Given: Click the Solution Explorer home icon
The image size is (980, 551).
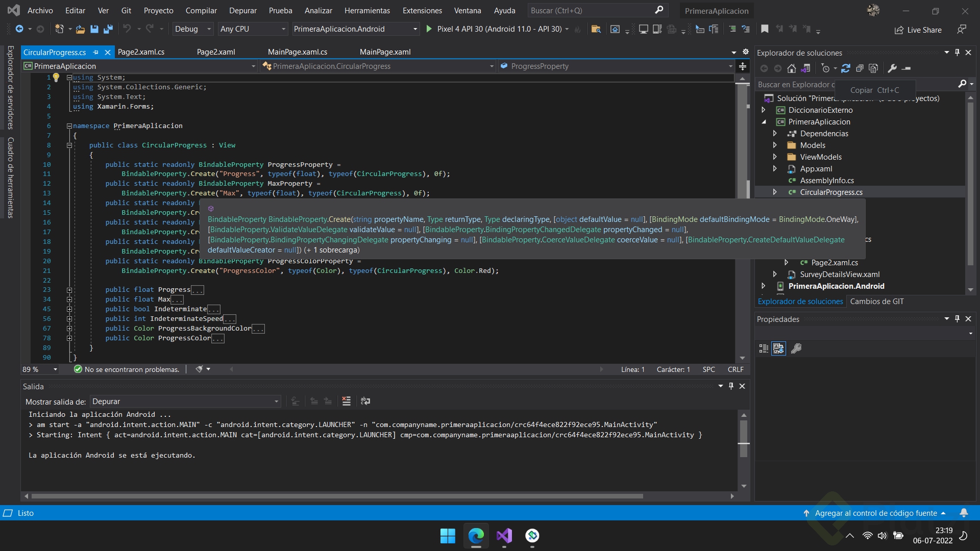Looking at the screenshot, I should [x=791, y=68].
